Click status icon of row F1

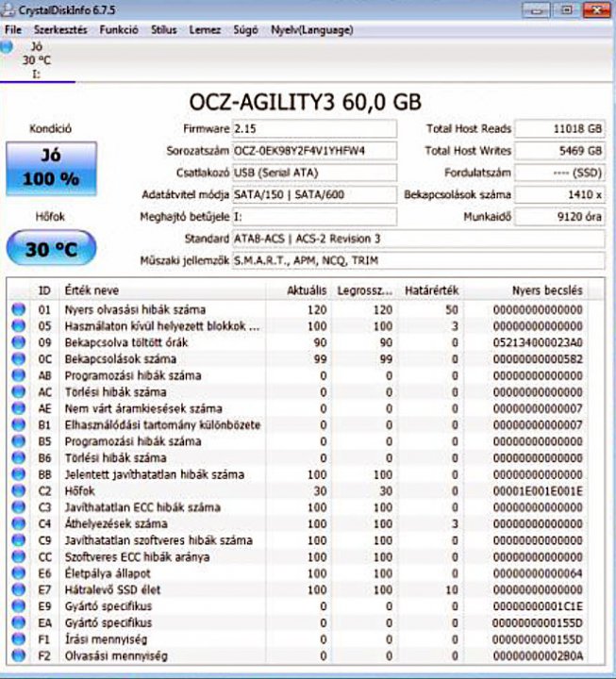coord(18,638)
